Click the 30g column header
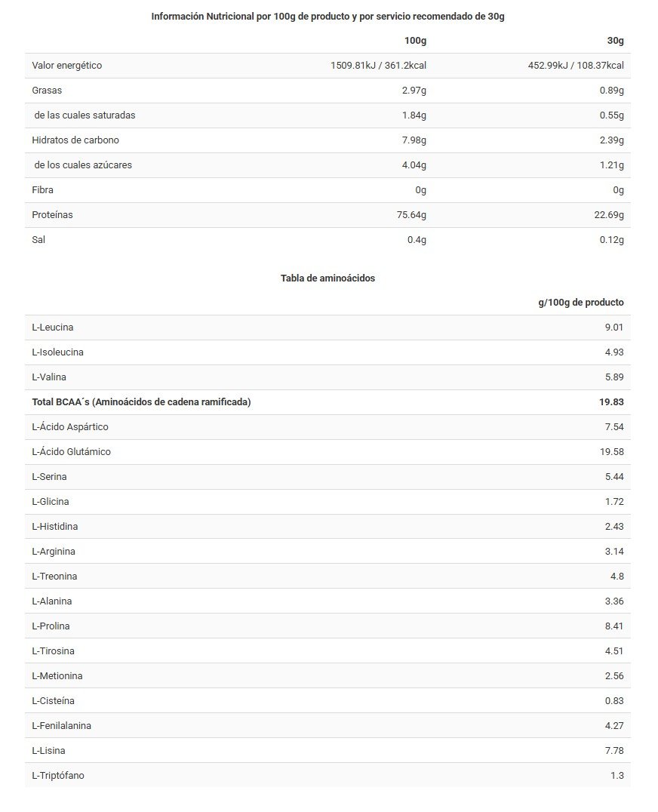 [616, 41]
